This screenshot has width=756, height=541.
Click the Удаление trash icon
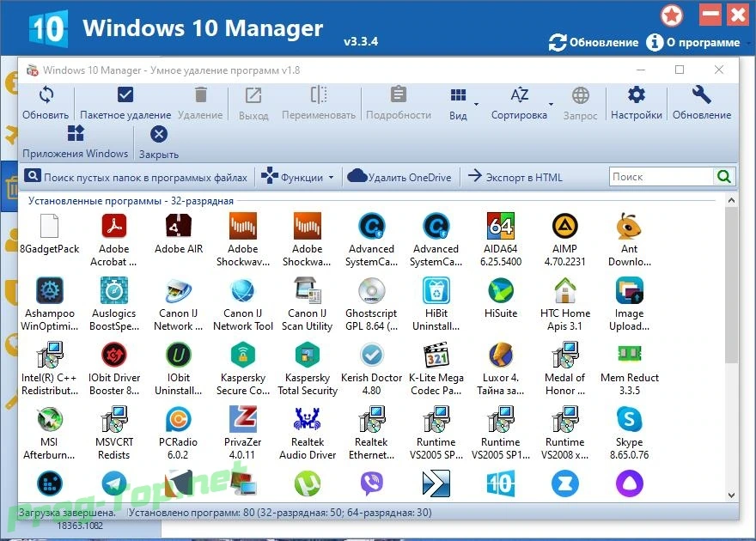coord(200,94)
